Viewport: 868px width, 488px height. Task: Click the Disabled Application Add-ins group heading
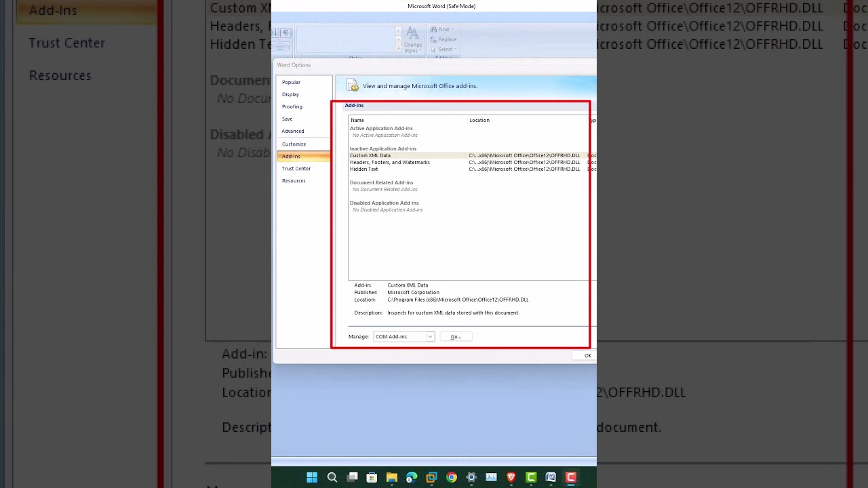point(384,203)
